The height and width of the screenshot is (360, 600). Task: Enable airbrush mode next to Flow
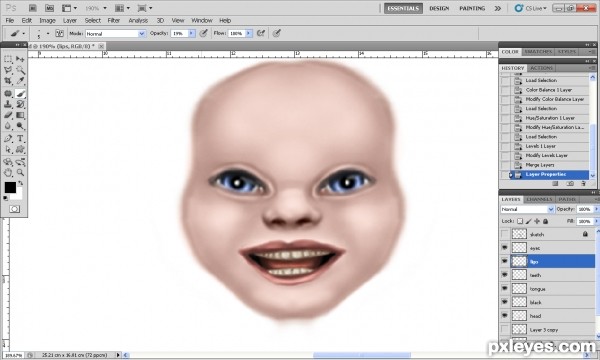(x=261, y=33)
